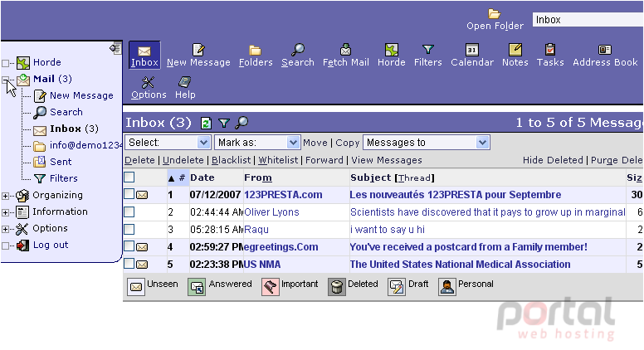
Task: Click the View Messages link
Action: (x=387, y=160)
